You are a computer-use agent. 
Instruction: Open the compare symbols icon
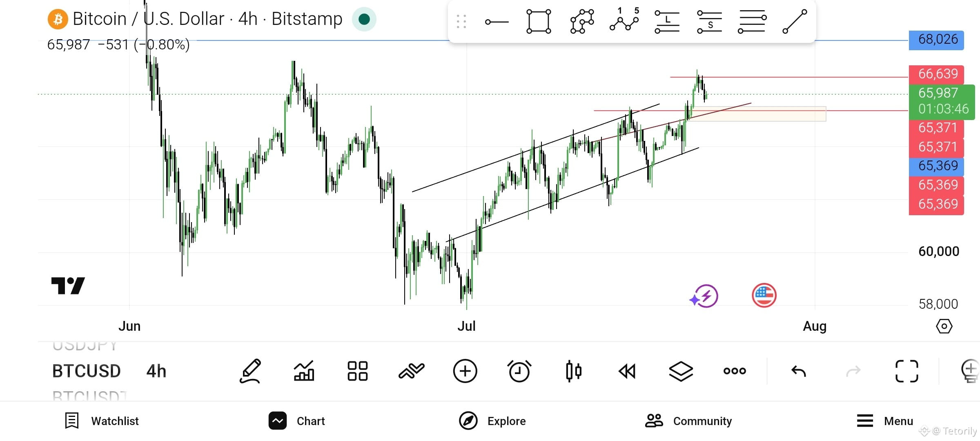click(x=412, y=371)
